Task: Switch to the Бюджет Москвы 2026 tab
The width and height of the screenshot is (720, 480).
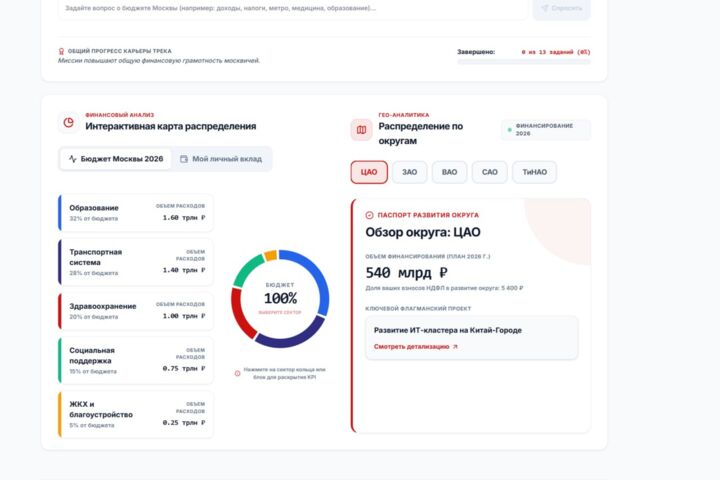Action: point(116,159)
